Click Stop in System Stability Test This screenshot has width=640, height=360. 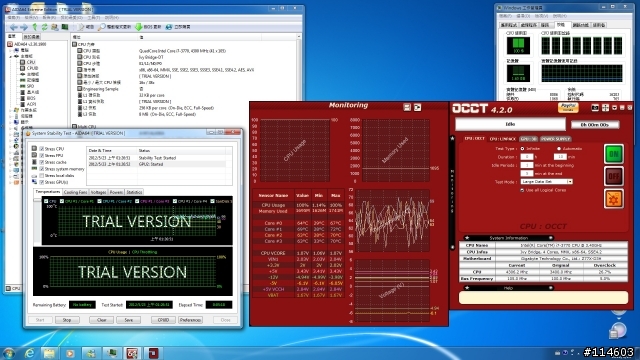(67, 320)
